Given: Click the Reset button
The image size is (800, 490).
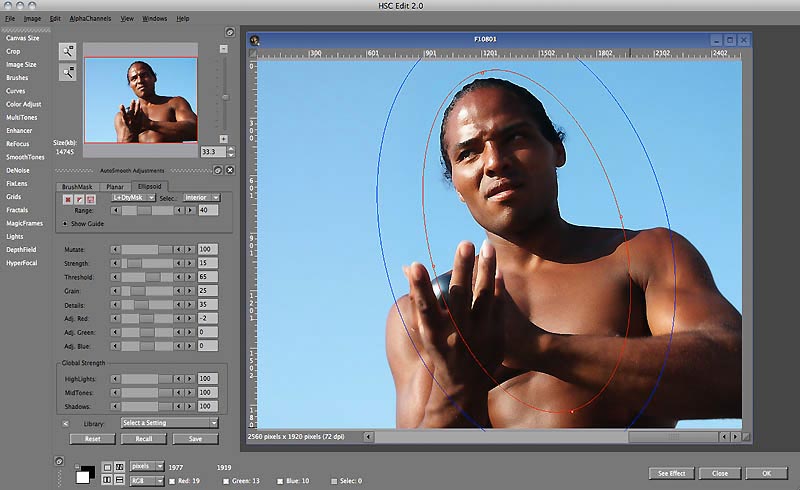Looking at the screenshot, I should coord(92,439).
